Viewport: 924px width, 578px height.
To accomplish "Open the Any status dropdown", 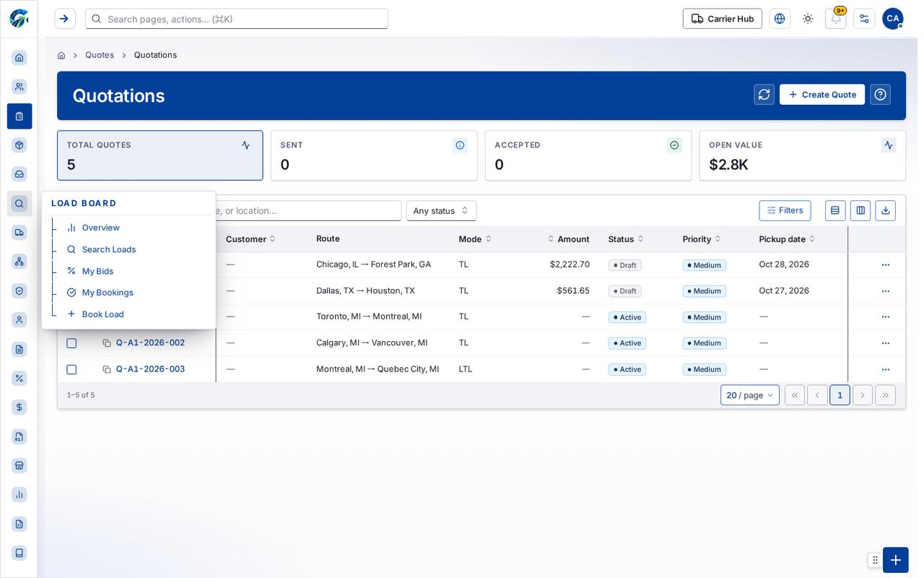I will tap(441, 211).
